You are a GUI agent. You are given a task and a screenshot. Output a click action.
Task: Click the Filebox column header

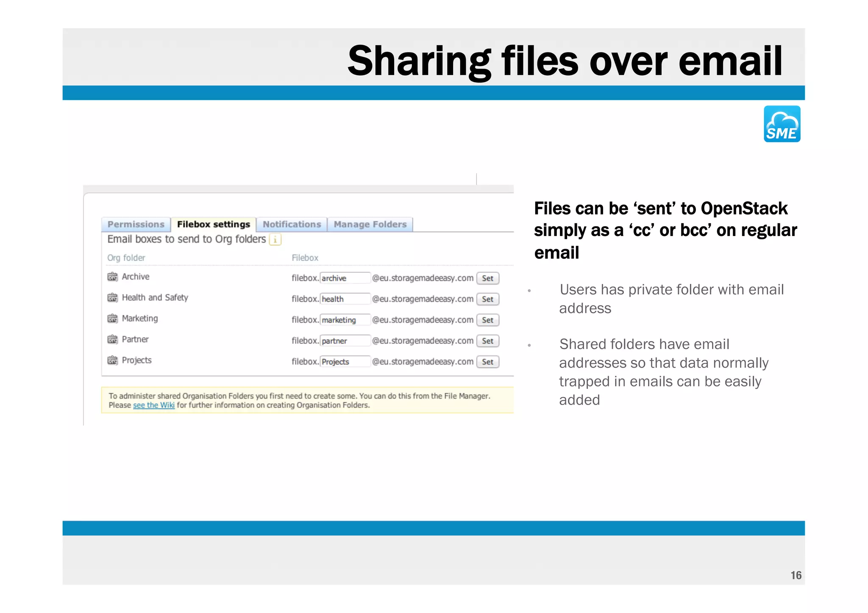point(305,258)
